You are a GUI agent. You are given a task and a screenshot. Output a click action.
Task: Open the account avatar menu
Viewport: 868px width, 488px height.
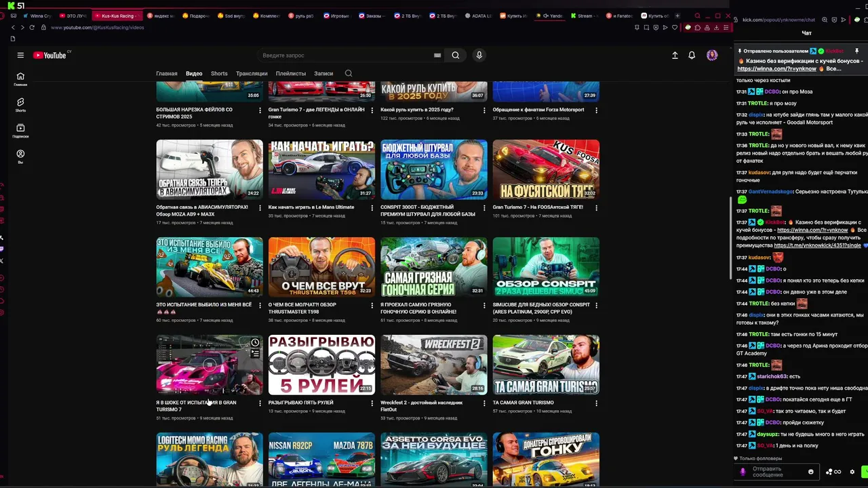click(712, 56)
